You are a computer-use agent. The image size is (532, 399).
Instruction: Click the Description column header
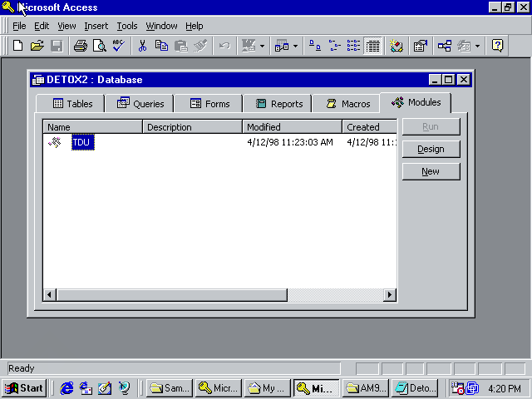tap(192, 127)
